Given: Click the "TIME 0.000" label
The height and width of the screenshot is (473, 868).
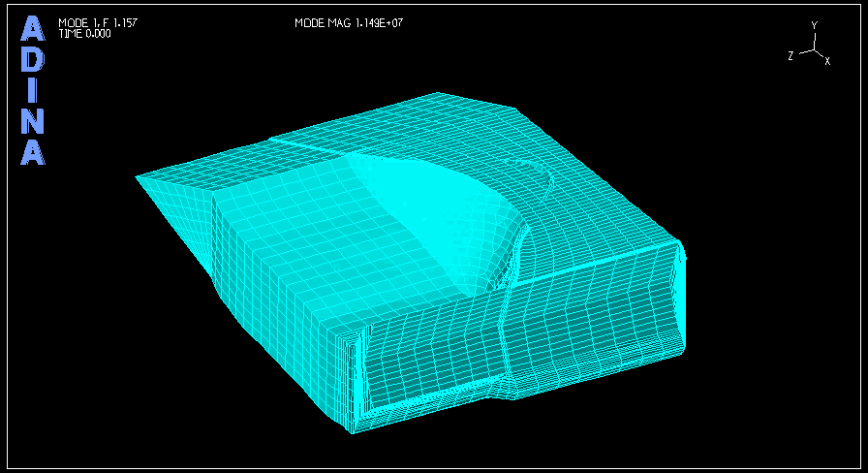Looking at the screenshot, I should [84, 33].
